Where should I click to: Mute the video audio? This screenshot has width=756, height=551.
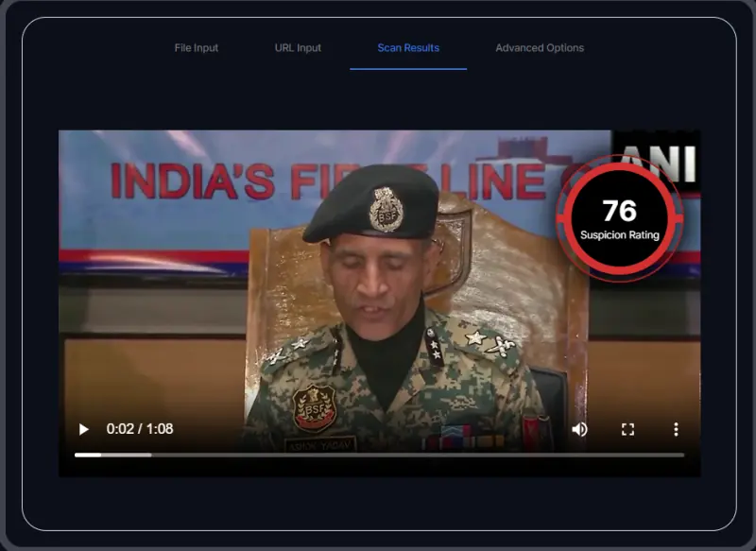coord(579,429)
